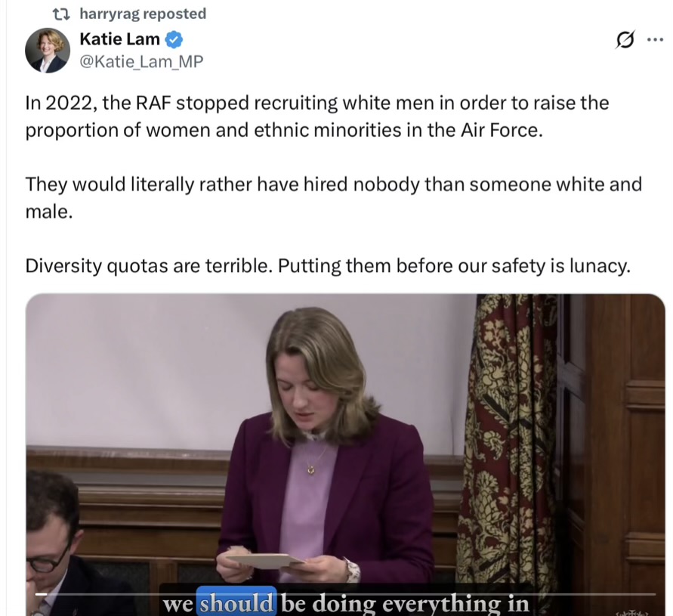This screenshot has height=616, width=673.
Task: Click the blue verified badge beside Katie Lam
Action: pos(174,40)
